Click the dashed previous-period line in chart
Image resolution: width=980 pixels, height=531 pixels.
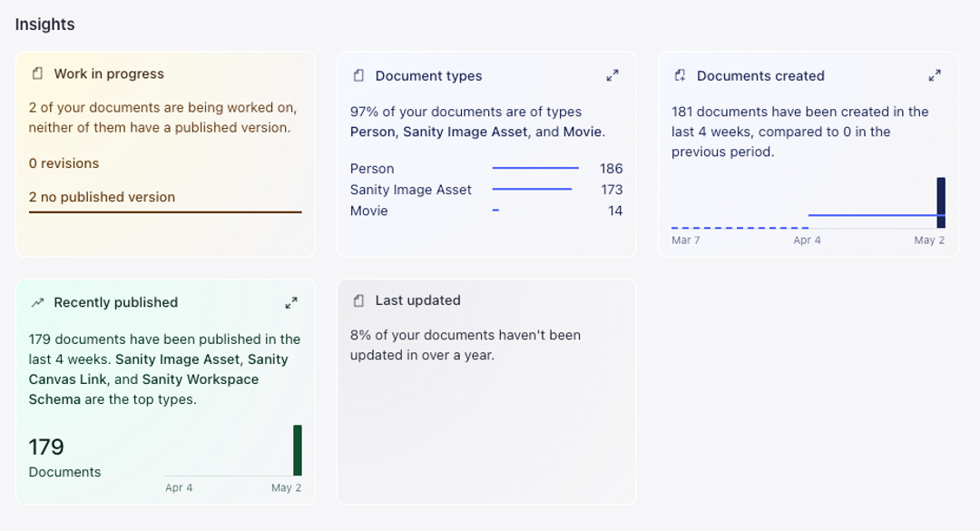(x=740, y=227)
